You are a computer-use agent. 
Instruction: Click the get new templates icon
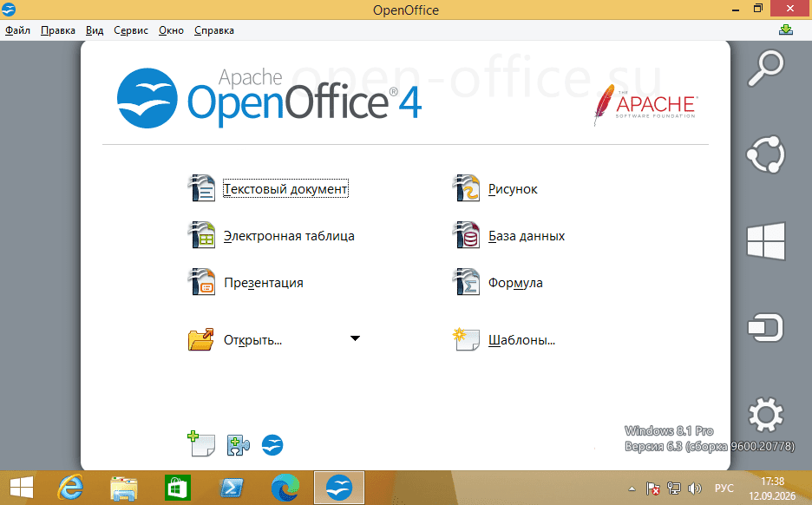201,444
